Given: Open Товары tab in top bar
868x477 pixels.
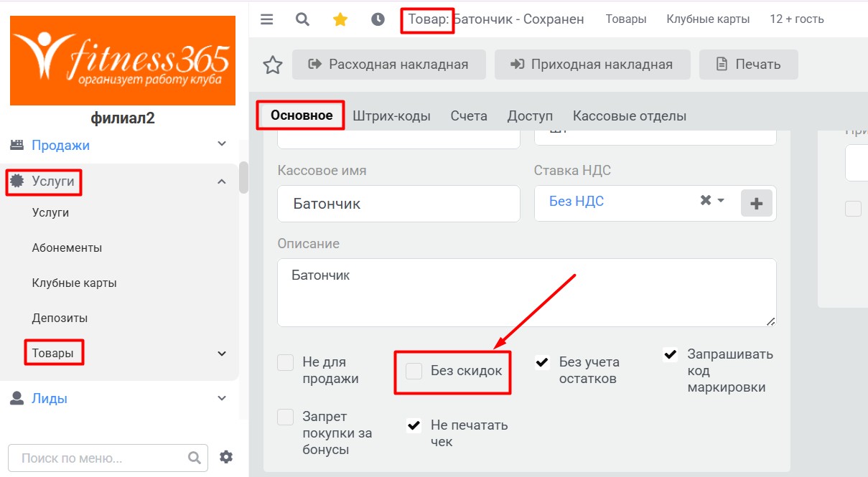Looking at the screenshot, I should tap(626, 19).
